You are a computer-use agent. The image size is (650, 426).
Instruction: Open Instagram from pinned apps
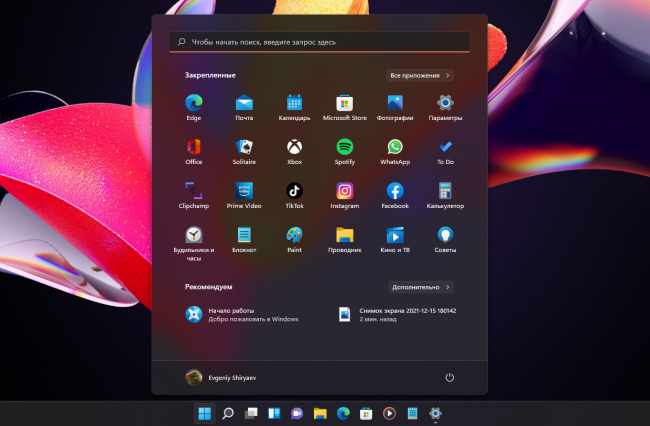click(344, 196)
